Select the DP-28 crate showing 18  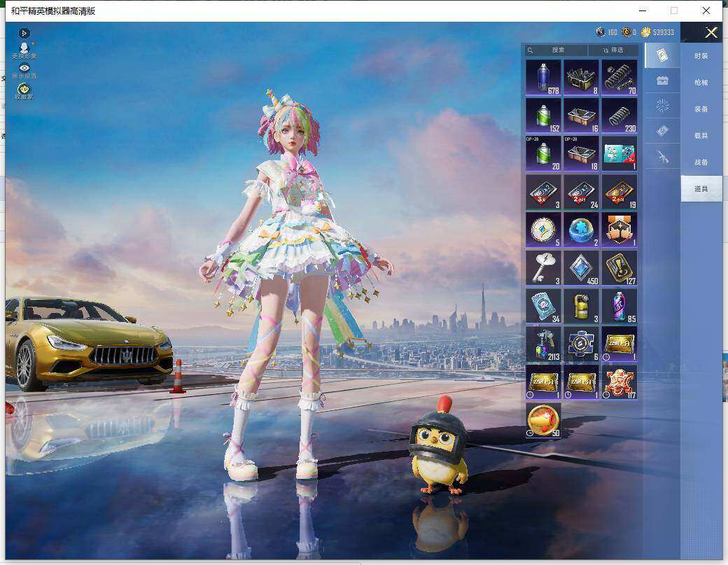(x=581, y=153)
